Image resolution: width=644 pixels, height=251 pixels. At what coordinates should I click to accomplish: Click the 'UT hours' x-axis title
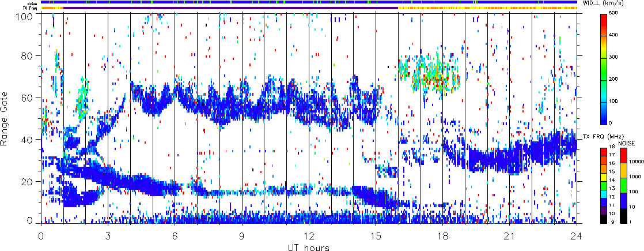pyautogui.click(x=309, y=247)
